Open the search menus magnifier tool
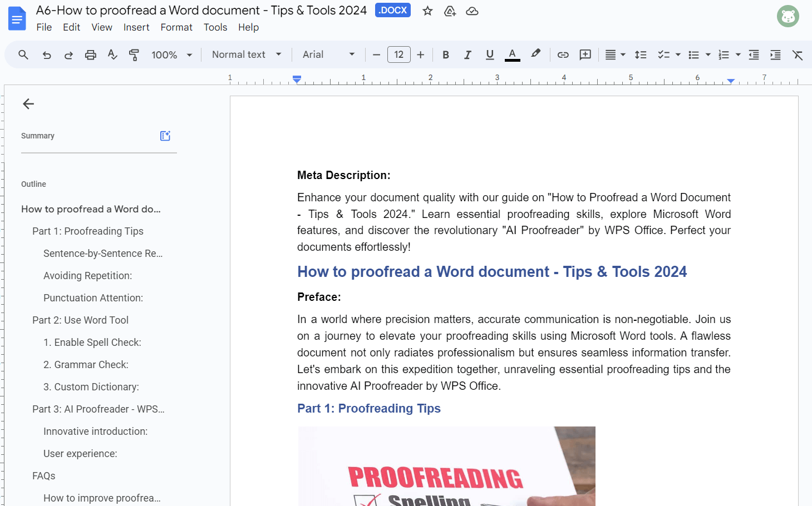This screenshot has width=812, height=506. coord(23,54)
